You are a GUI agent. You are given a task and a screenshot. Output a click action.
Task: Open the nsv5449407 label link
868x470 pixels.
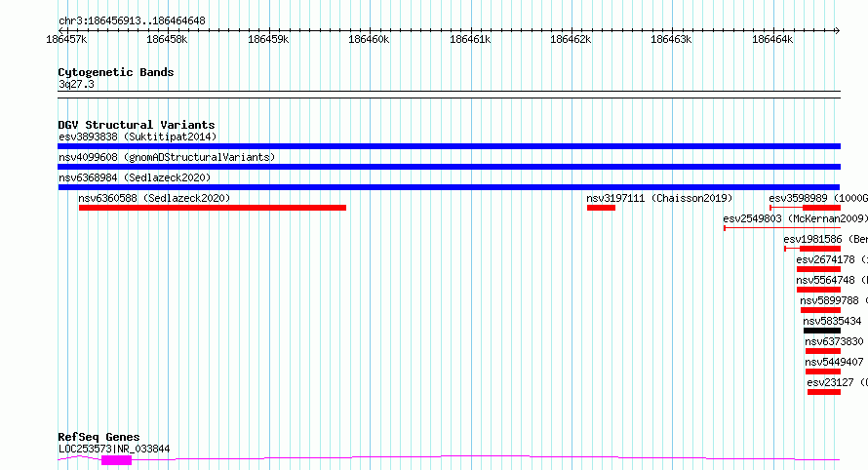pos(834,362)
